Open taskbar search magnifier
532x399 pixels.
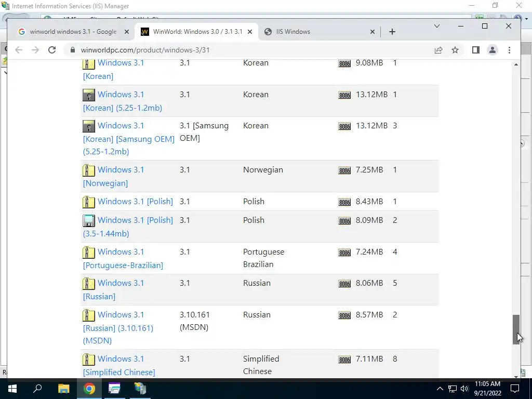[x=37, y=389]
